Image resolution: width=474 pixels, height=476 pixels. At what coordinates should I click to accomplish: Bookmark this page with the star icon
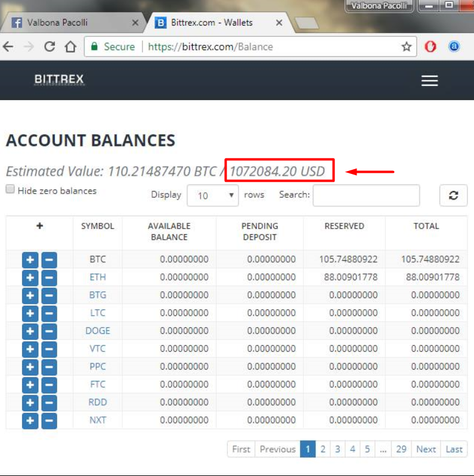coord(406,46)
